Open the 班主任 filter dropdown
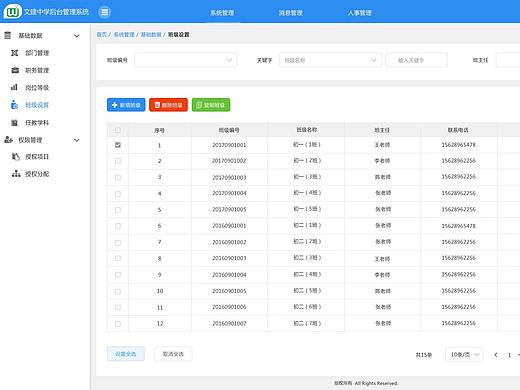Screen dimensions: 520x390 (508, 60)
